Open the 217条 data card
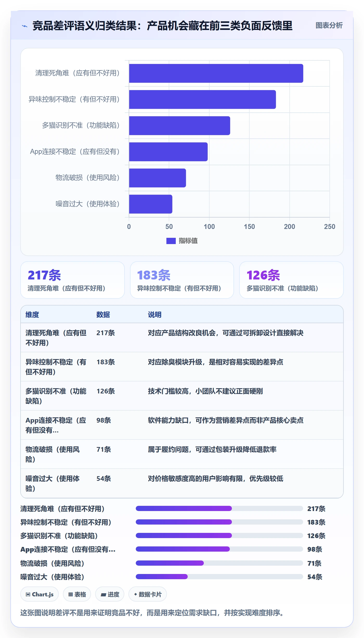 (x=73, y=280)
